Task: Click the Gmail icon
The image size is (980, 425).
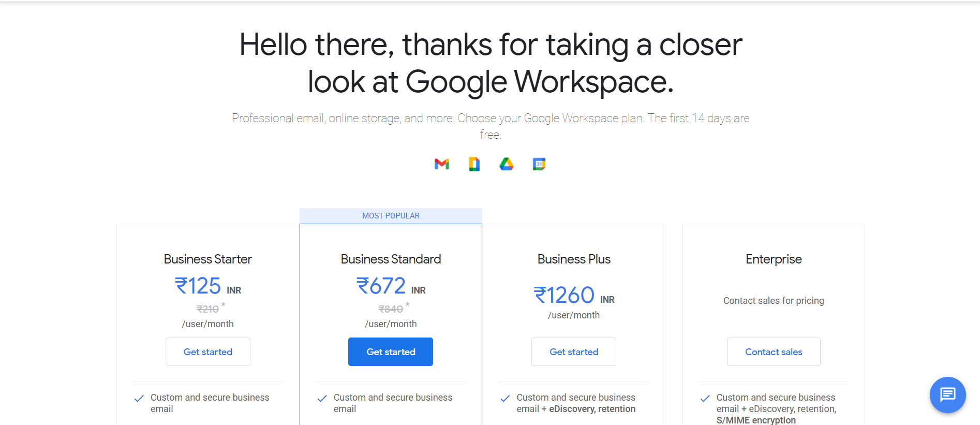Action: [x=441, y=164]
